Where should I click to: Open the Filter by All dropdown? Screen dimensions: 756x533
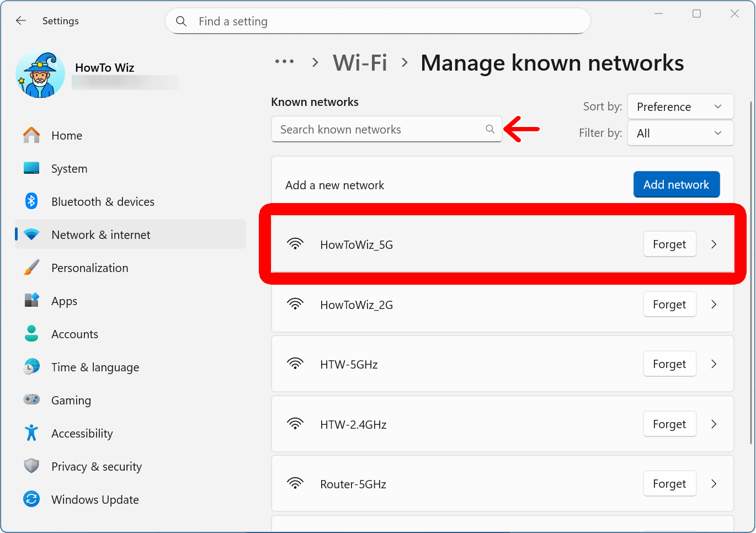680,133
